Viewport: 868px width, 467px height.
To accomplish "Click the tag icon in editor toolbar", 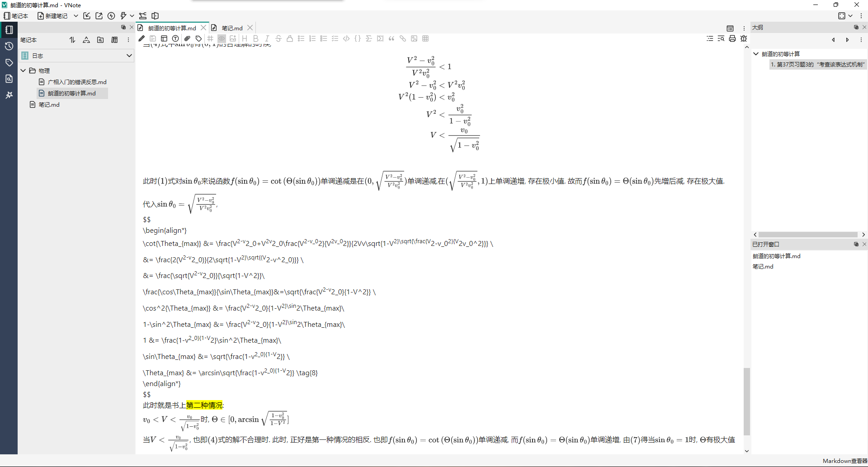I will point(198,38).
